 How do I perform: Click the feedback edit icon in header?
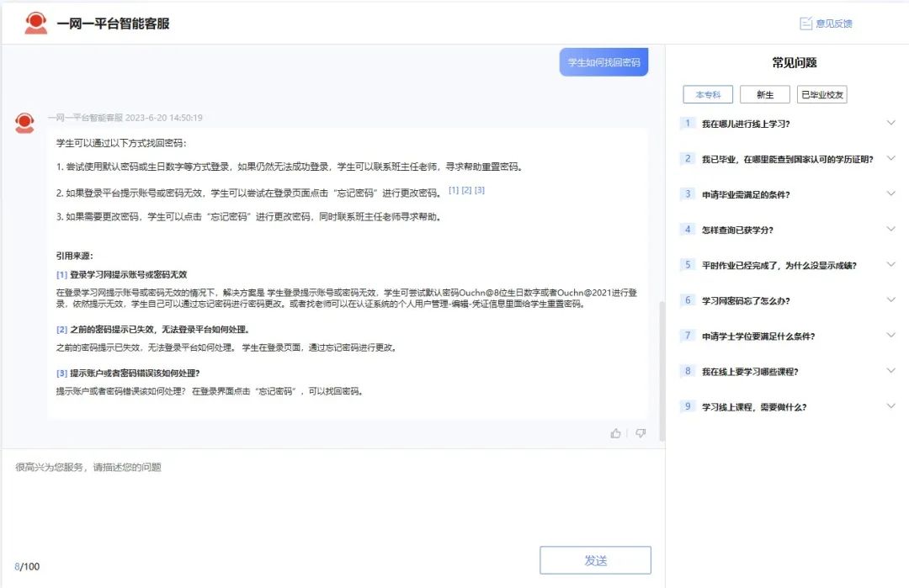click(805, 24)
